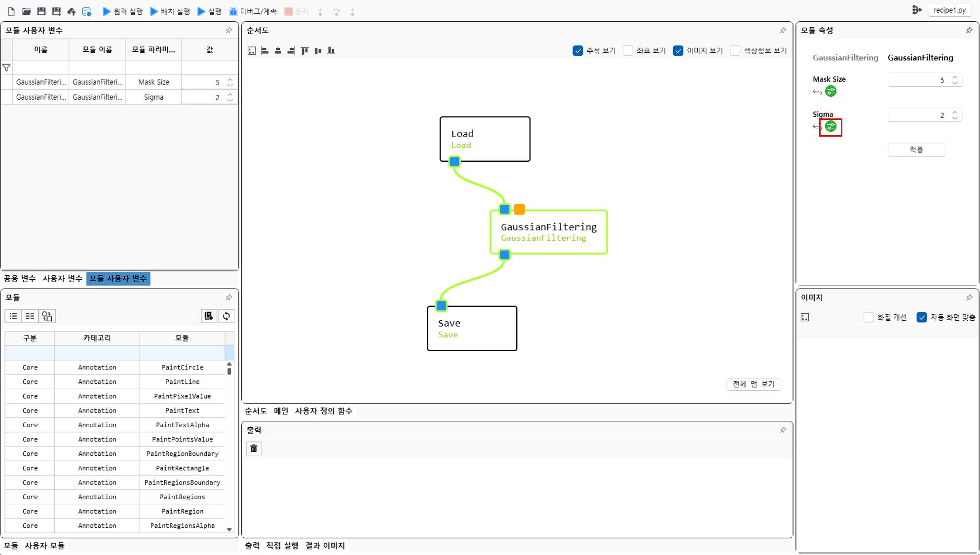
Task: Click align left edges icon in flowchart toolbar
Action: pos(265,50)
